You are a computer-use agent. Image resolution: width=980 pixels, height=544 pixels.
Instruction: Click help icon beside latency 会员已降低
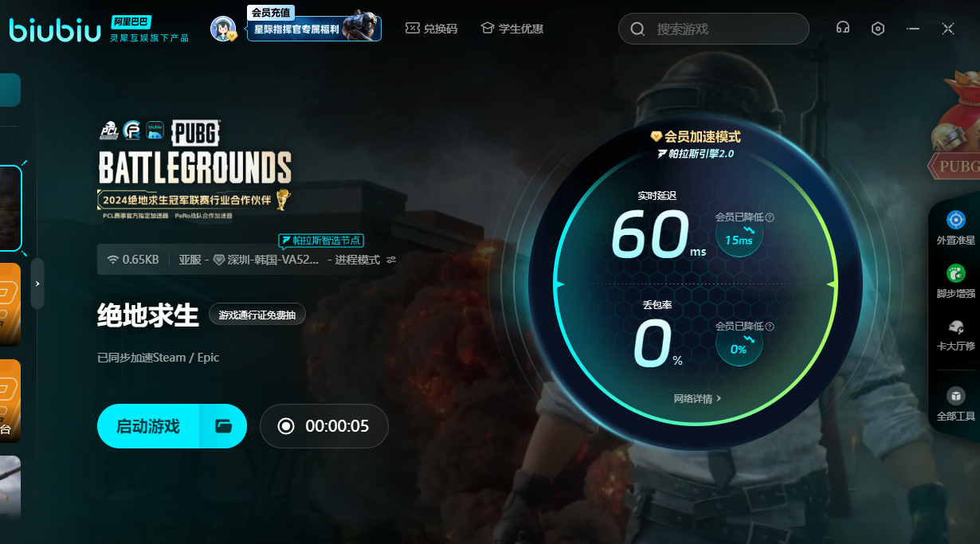[x=770, y=217]
